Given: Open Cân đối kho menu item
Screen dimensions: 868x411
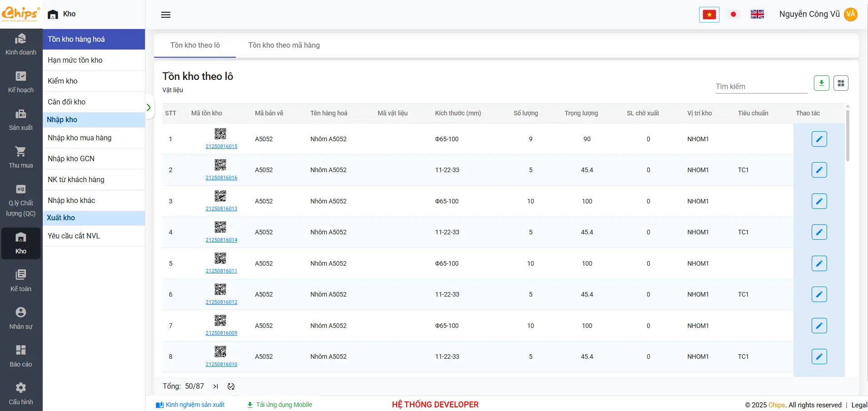Looking at the screenshot, I should [x=94, y=102].
